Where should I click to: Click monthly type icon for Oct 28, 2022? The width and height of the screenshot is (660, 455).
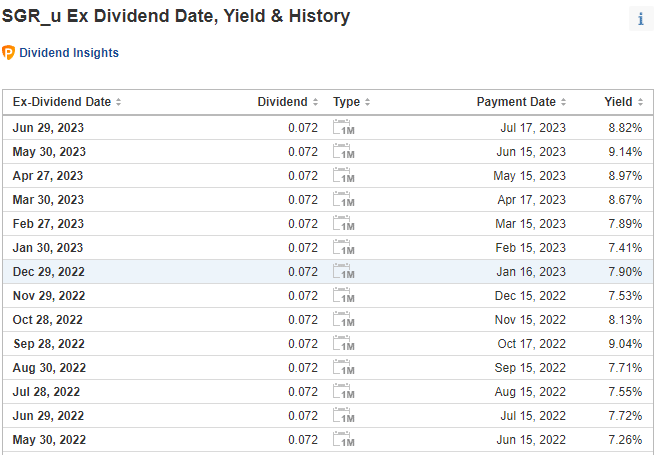click(343, 319)
